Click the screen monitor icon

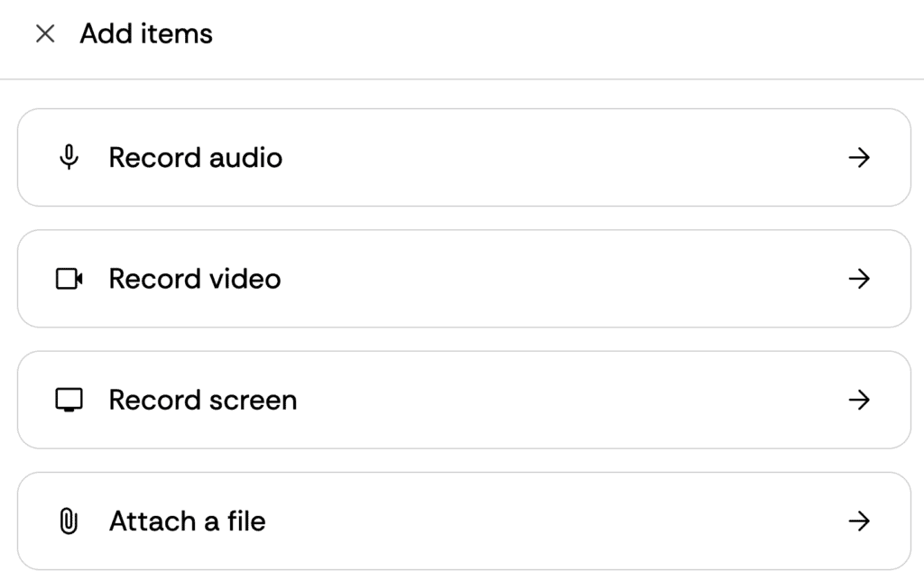pos(69,400)
